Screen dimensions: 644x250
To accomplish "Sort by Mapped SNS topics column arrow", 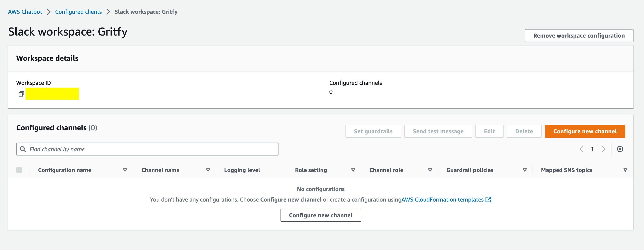I will (625, 170).
